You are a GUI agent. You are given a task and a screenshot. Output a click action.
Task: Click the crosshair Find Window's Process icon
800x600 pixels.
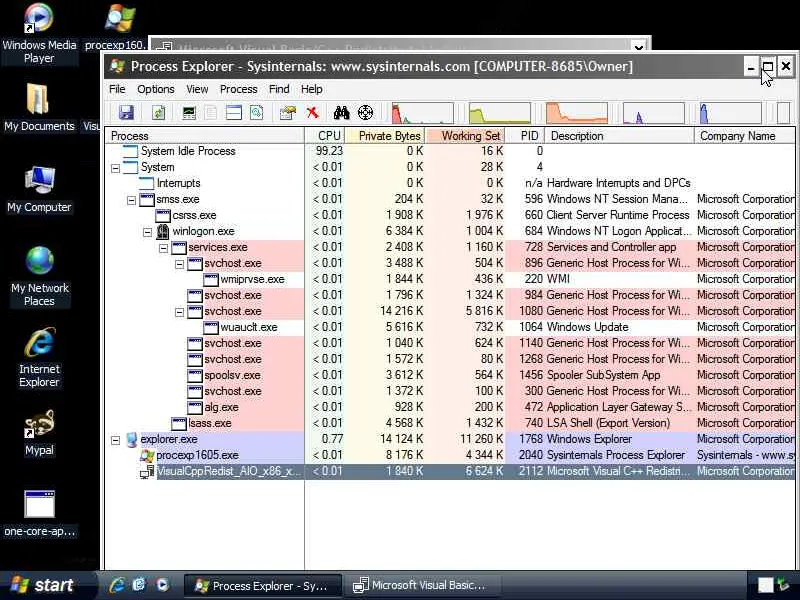coord(365,112)
